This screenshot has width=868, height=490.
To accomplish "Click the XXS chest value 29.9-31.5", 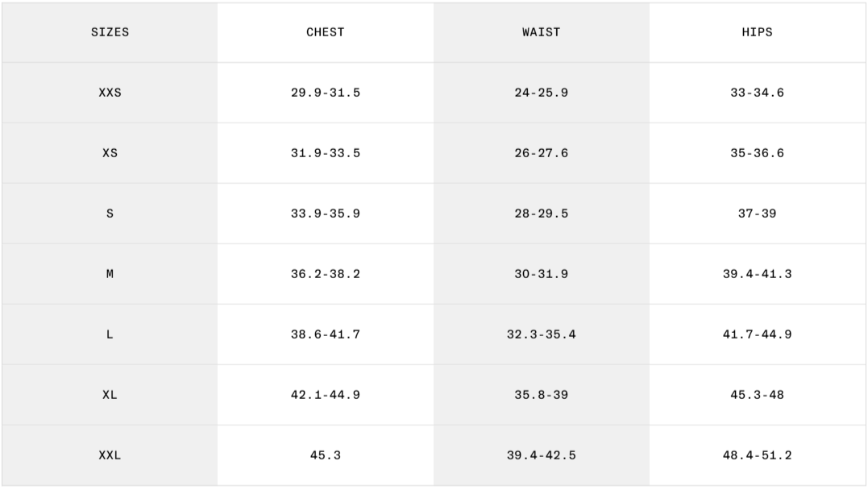I will point(326,93).
